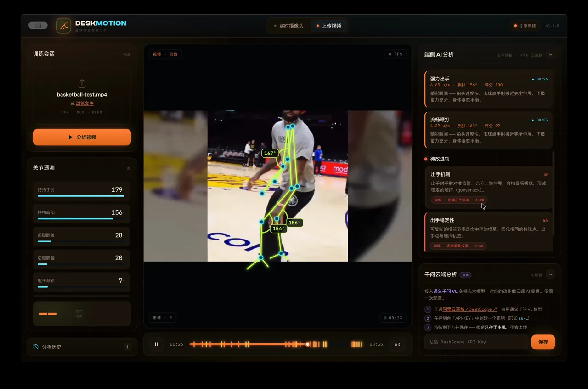Click the upload arrow icon above basketball-test.mp4
588x389 pixels.
coord(82,83)
